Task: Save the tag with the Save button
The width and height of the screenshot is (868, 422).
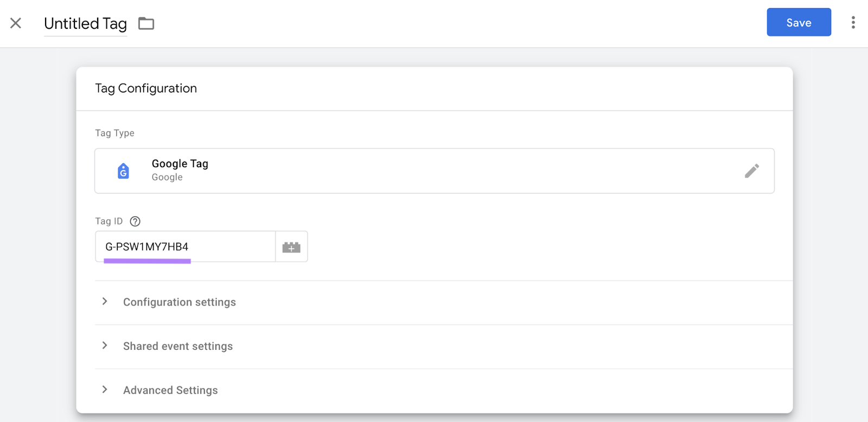Action: [x=798, y=22]
